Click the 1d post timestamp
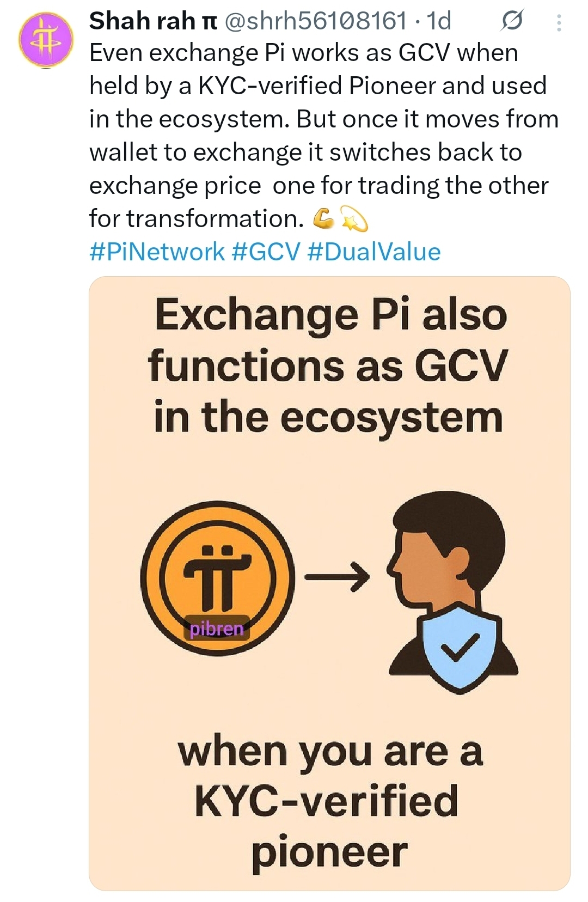588x902 pixels. tap(439, 21)
